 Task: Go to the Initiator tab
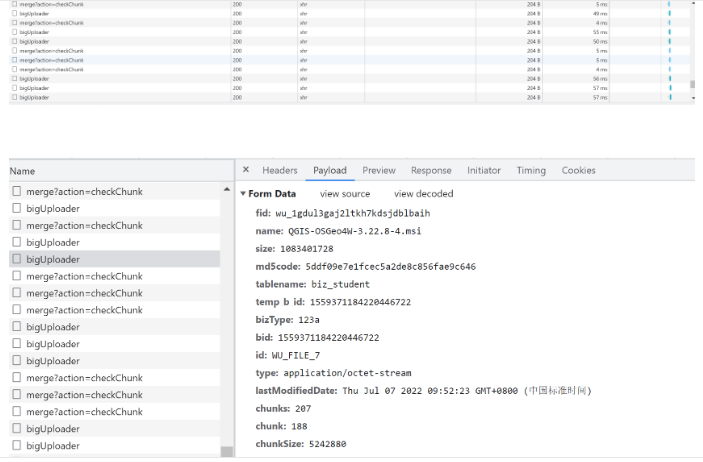click(x=484, y=170)
